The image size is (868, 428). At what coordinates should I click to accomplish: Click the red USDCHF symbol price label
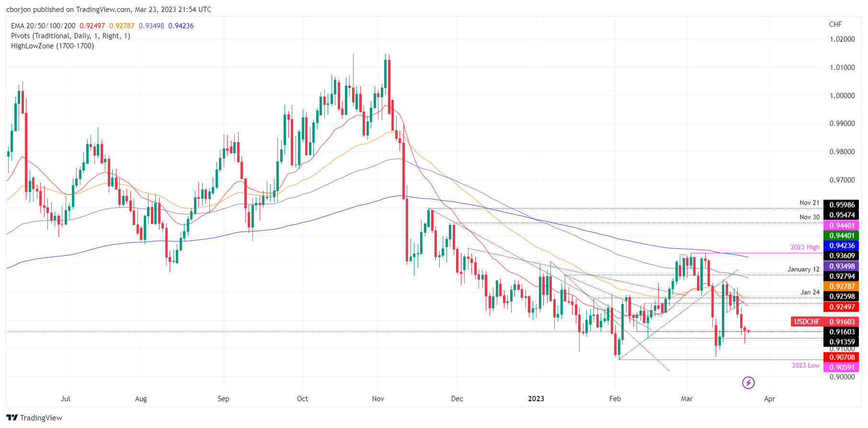coord(807,322)
